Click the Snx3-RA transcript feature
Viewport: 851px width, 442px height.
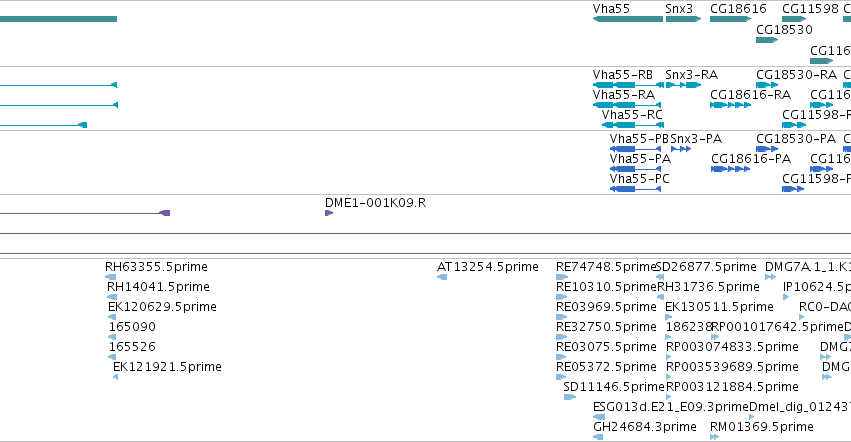[683, 85]
